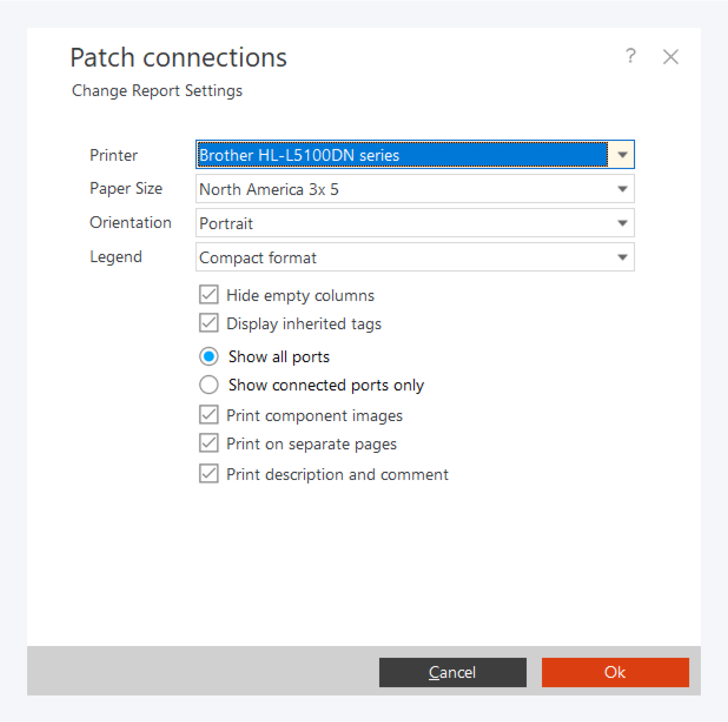Close the Patch connections dialog

(670, 57)
